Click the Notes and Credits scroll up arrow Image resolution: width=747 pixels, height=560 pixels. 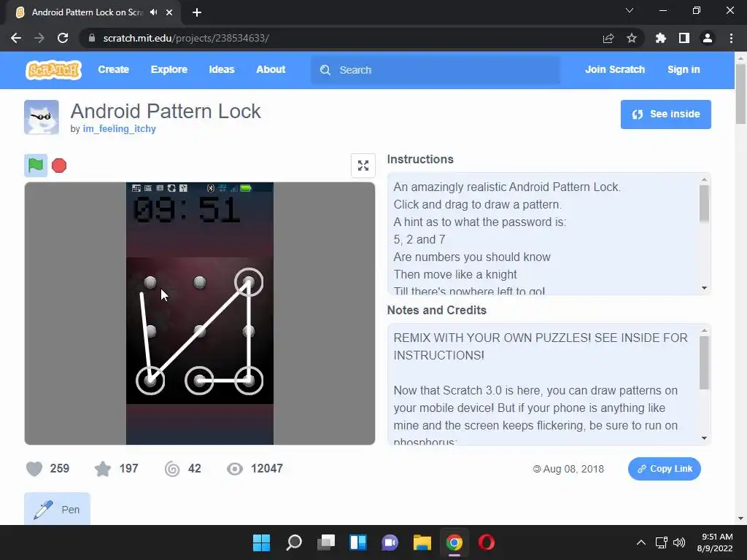point(704,330)
